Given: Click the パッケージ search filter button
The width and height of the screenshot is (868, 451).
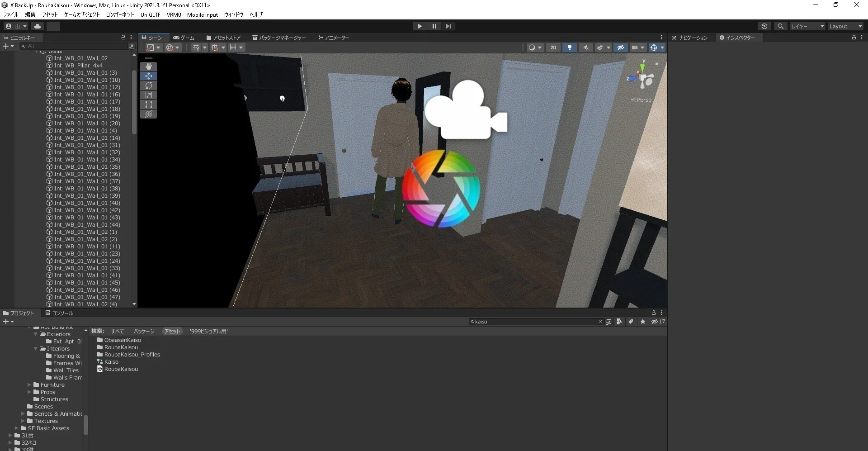Looking at the screenshot, I should click(144, 331).
